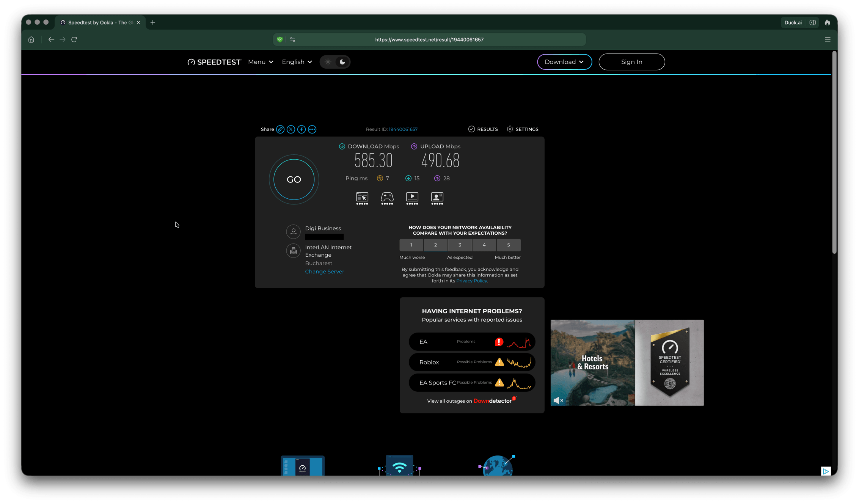Open the EA problems row

point(472,342)
